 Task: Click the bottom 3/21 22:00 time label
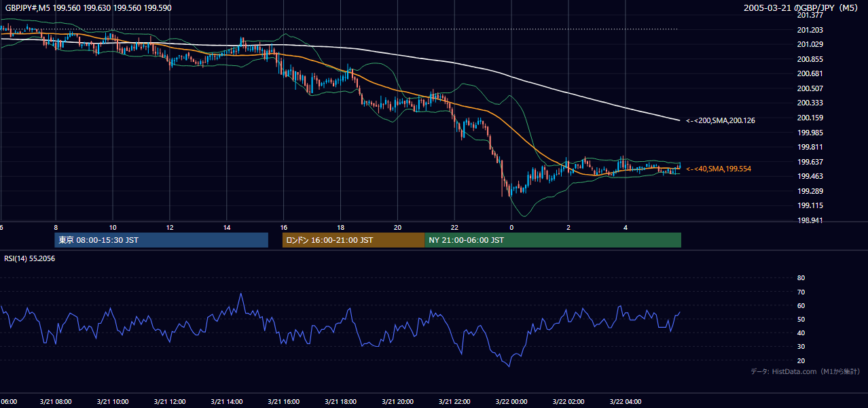454,401
